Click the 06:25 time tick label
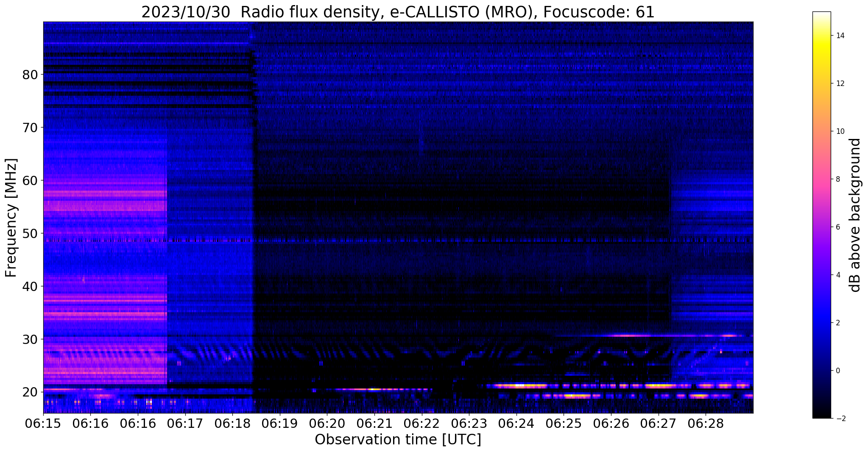The image size is (868, 452). [x=564, y=423]
